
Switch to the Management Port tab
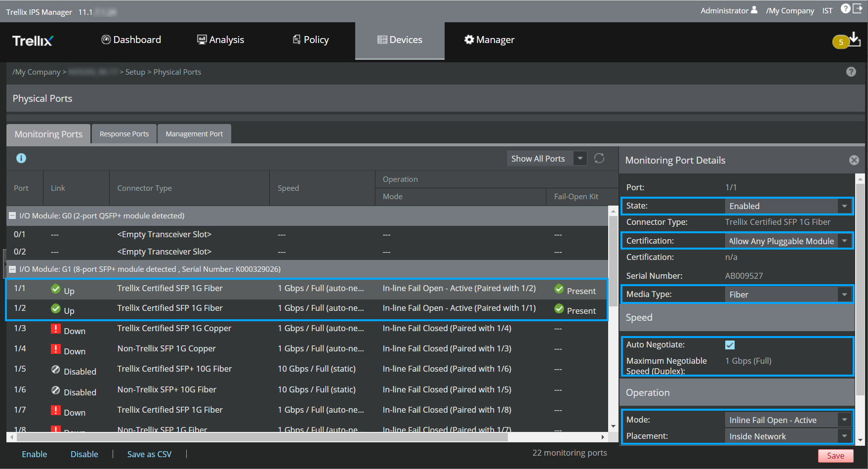click(194, 134)
